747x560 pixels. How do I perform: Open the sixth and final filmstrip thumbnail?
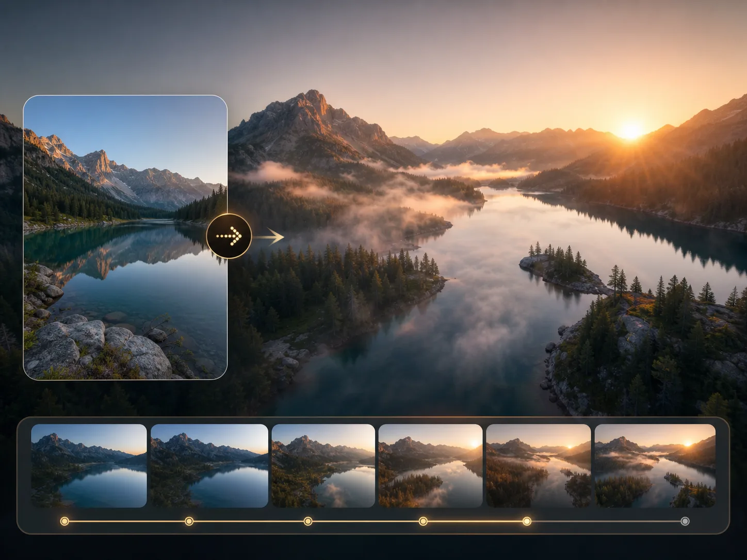(x=655, y=466)
